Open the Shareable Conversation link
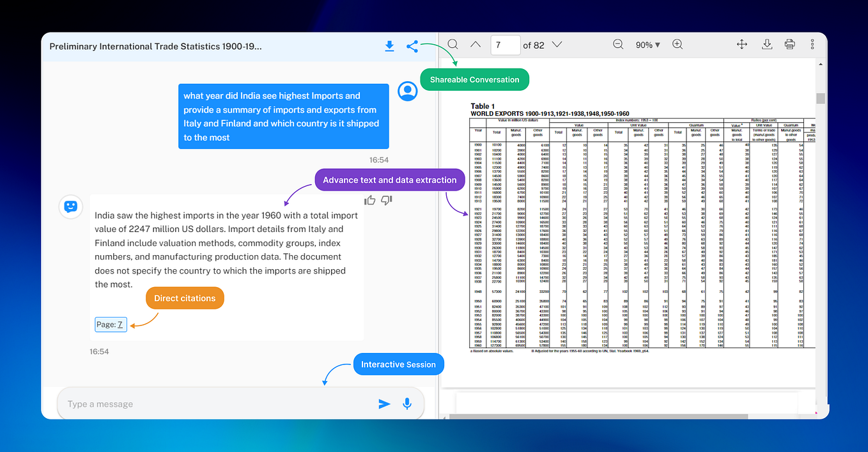Image resolution: width=868 pixels, height=452 pixels. click(x=474, y=79)
